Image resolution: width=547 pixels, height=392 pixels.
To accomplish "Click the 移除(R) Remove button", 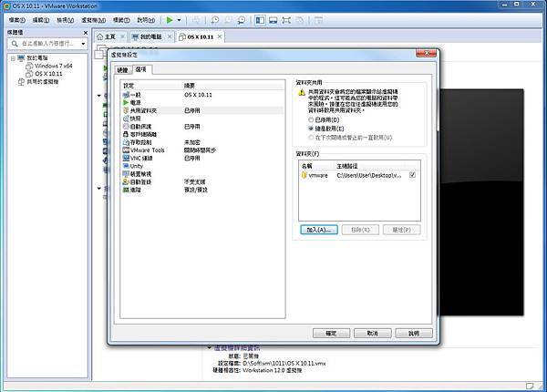I will coord(360,230).
